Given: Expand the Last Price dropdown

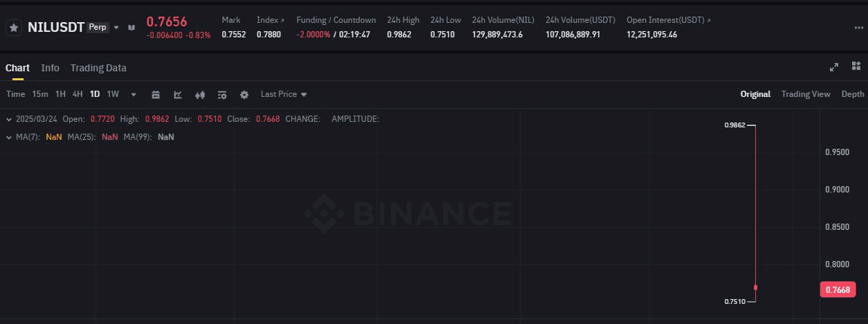Looking at the screenshot, I should click(284, 94).
